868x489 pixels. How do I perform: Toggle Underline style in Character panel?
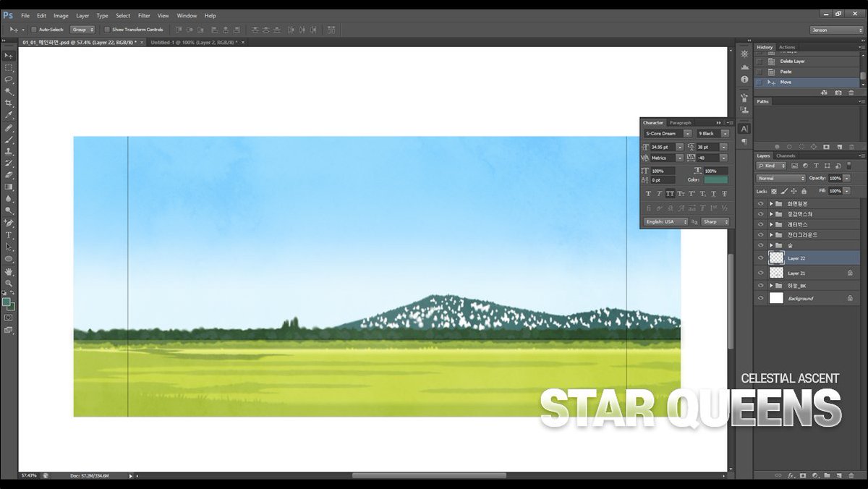pyautogui.click(x=713, y=194)
